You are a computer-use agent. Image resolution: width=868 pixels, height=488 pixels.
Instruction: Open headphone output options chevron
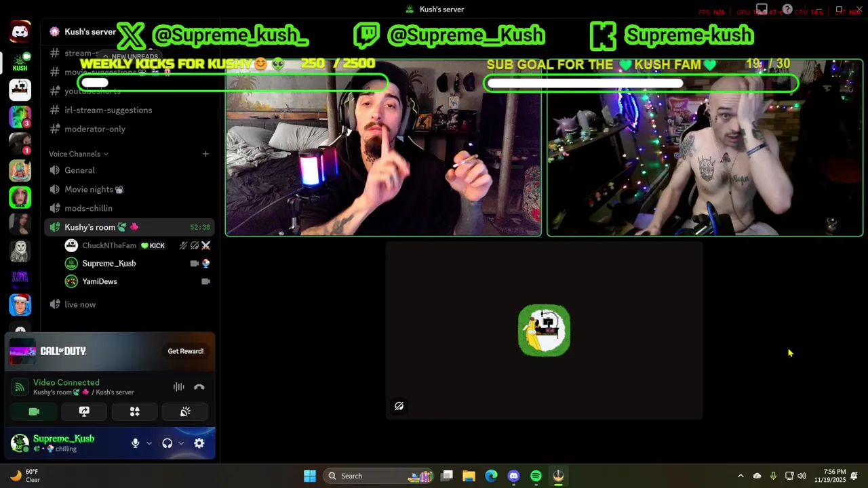coord(181,443)
